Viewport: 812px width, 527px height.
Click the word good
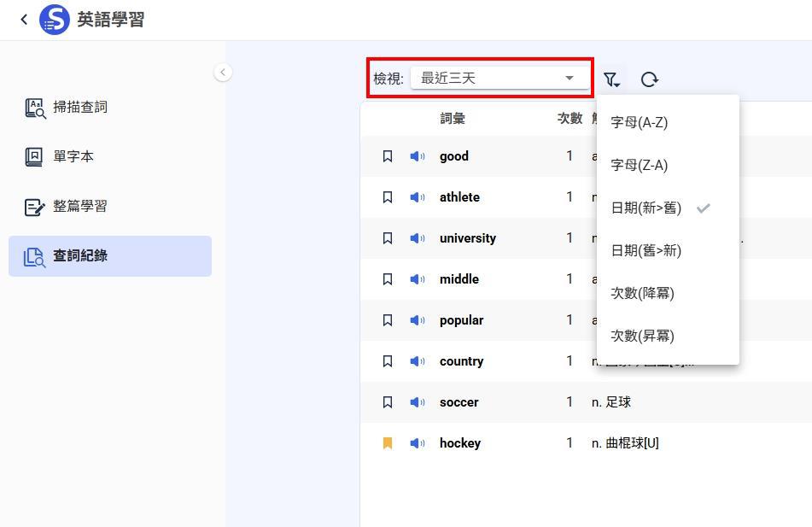click(x=454, y=156)
